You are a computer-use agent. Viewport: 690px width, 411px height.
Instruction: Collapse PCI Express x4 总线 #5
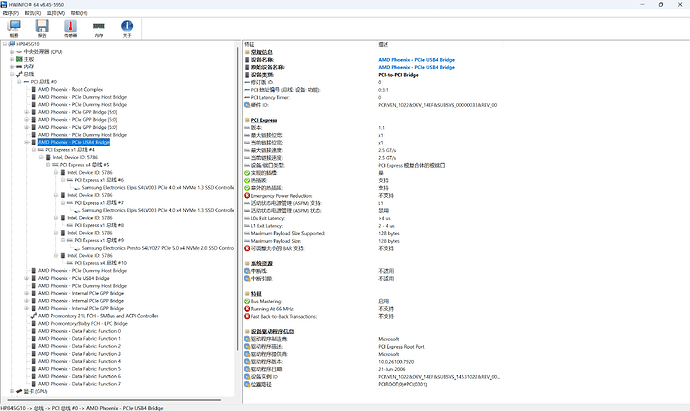[x=48, y=165]
